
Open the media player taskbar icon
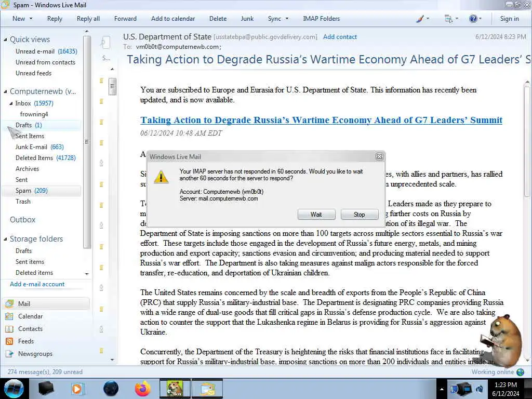coord(77,389)
